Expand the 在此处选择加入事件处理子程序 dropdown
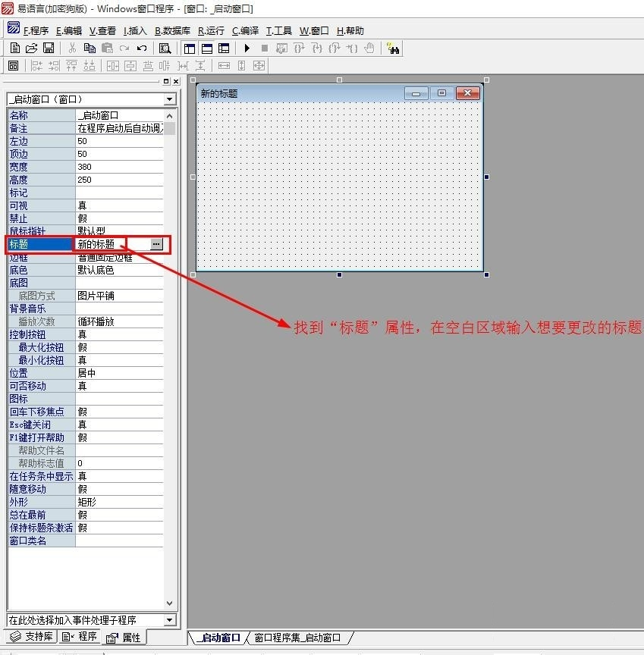This screenshot has width=644, height=655. point(169,620)
